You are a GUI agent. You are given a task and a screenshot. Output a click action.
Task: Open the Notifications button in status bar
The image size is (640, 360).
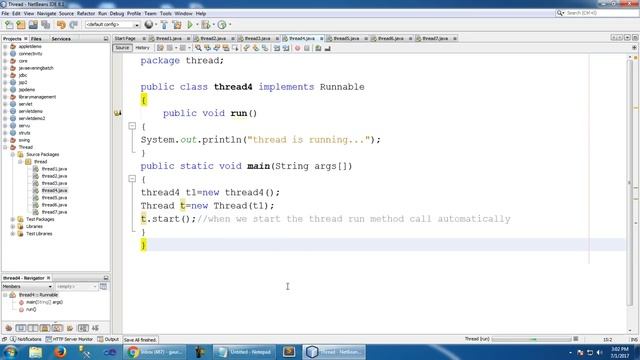[26, 339]
